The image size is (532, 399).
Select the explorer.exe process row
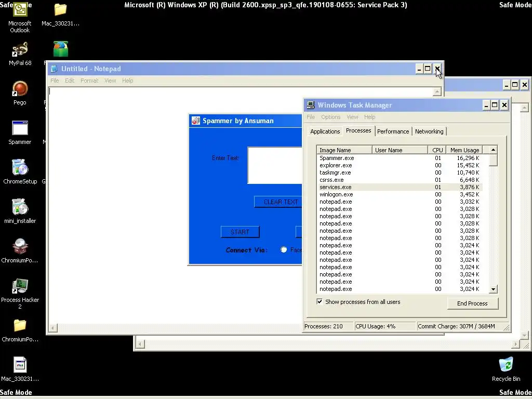[x=400, y=165]
